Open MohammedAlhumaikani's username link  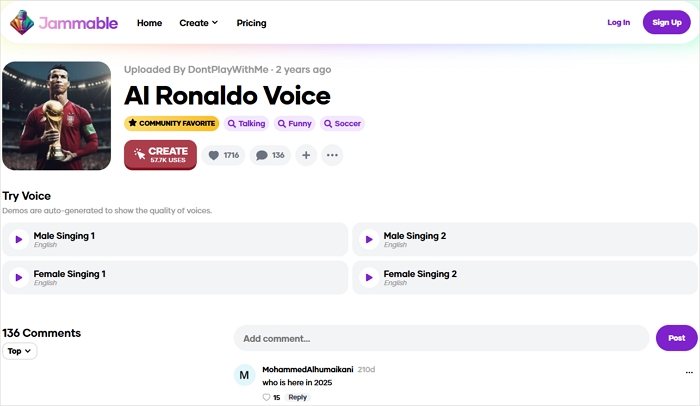pos(308,369)
